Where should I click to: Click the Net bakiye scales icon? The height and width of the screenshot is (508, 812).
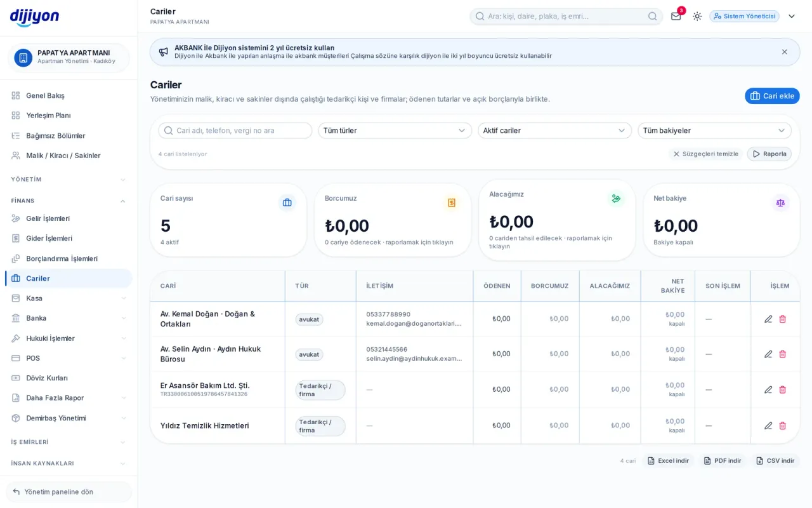(x=780, y=203)
